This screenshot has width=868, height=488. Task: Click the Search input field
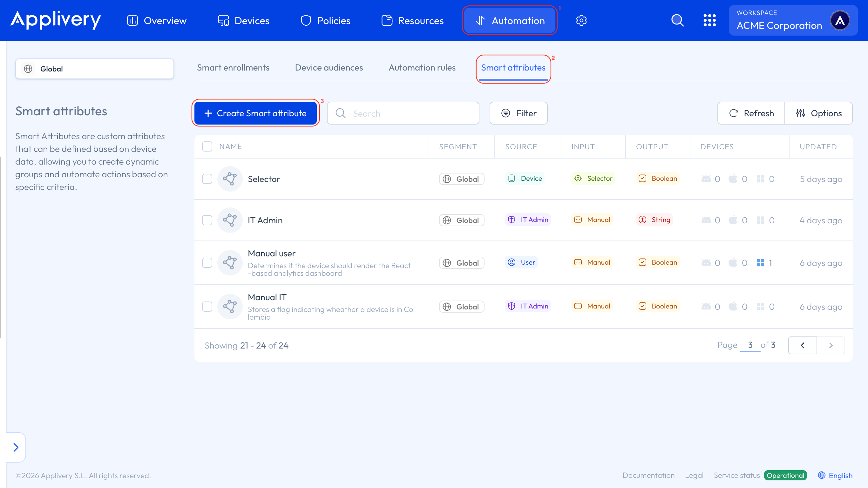(403, 113)
